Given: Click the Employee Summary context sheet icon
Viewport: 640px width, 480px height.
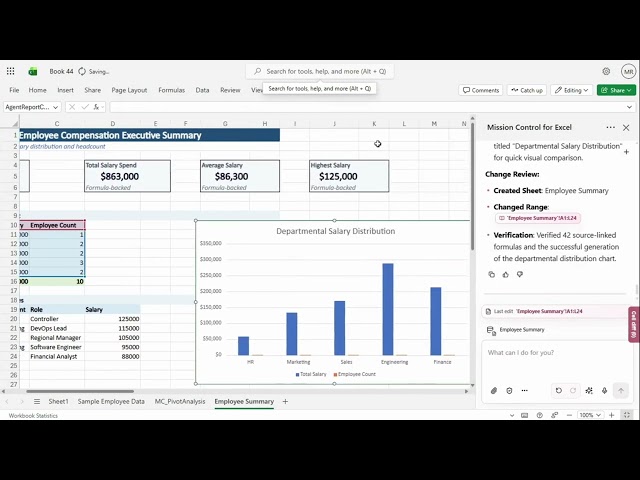Looking at the screenshot, I should point(491,330).
